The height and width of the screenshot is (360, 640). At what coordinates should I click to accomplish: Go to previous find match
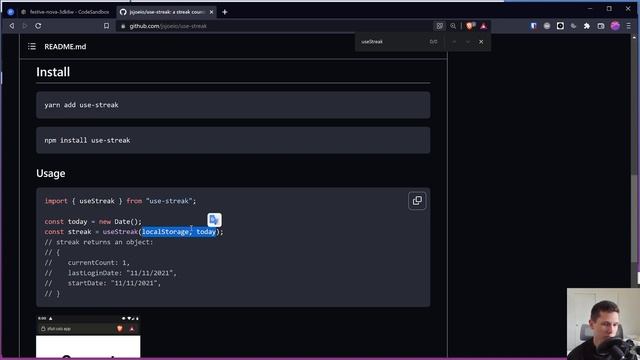tap(454, 42)
